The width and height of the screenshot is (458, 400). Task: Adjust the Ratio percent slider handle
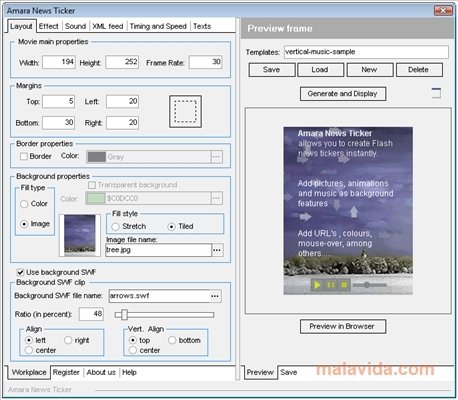coord(124,314)
